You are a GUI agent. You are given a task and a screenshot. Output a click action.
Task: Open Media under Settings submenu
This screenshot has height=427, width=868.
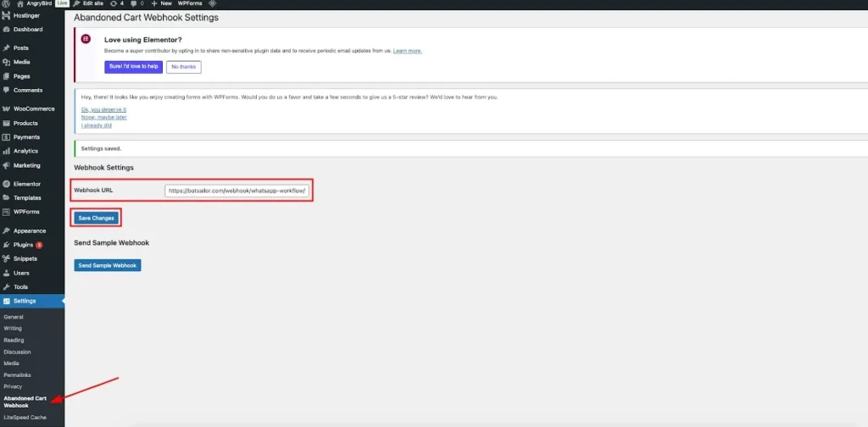click(x=11, y=363)
